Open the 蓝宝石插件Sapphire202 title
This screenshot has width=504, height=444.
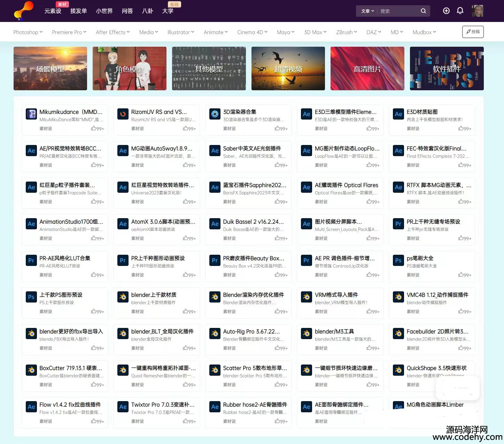255,185
